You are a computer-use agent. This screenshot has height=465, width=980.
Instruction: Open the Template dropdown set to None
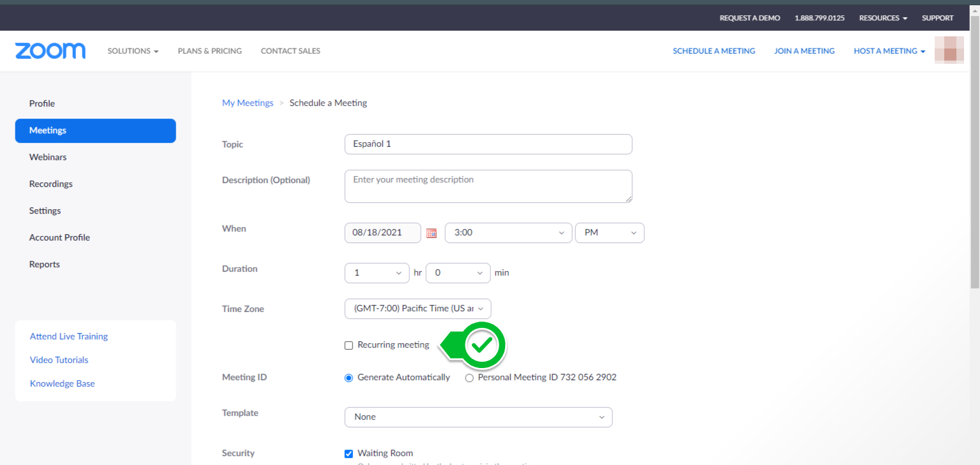pos(478,417)
